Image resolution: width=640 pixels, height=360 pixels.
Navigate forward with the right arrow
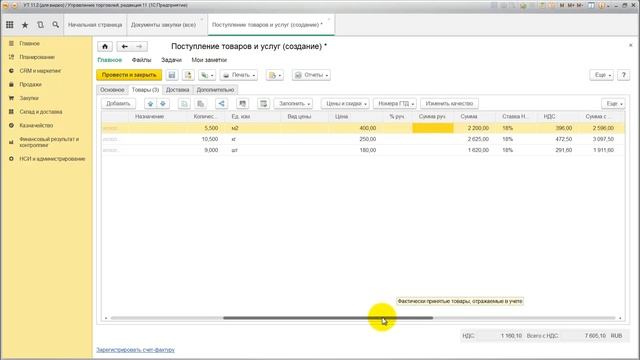pos(140,47)
